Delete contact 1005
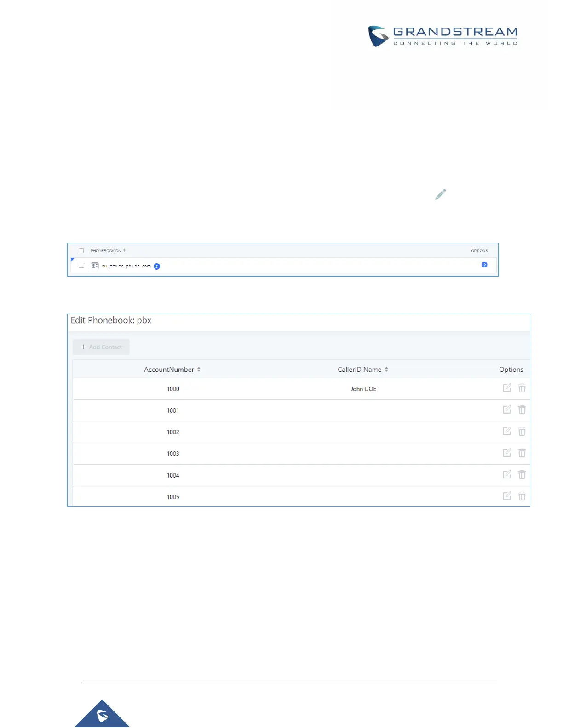Screen dimensions: 563x728 [522, 496]
